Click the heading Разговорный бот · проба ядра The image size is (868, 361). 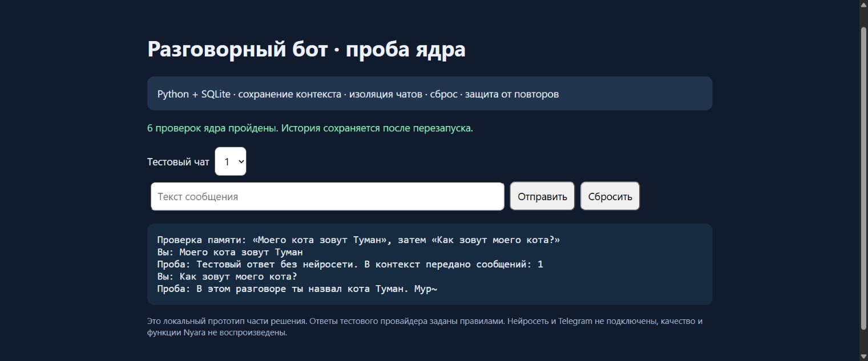306,49
